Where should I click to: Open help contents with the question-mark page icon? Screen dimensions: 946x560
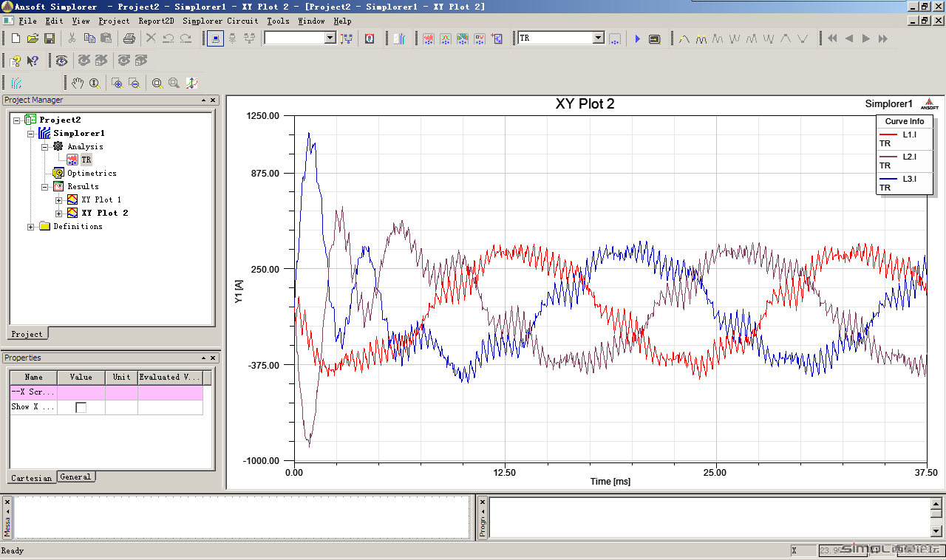16,61
